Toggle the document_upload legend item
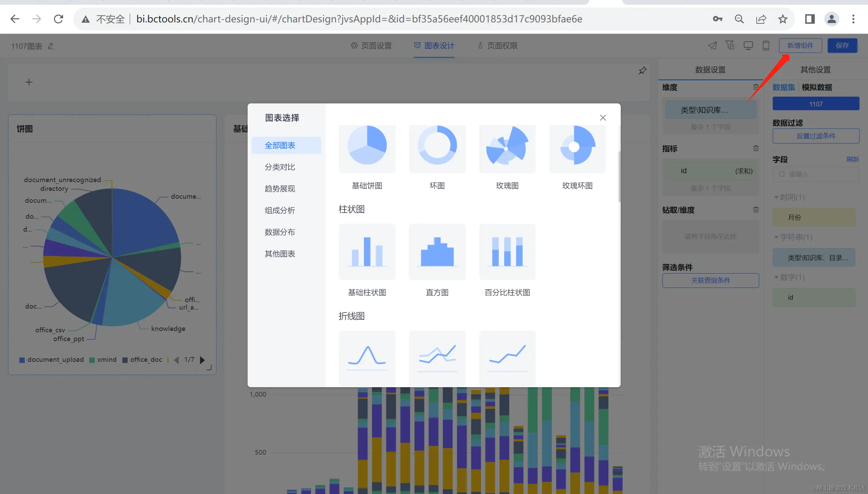The height and width of the screenshot is (494, 868). tap(52, 360)
